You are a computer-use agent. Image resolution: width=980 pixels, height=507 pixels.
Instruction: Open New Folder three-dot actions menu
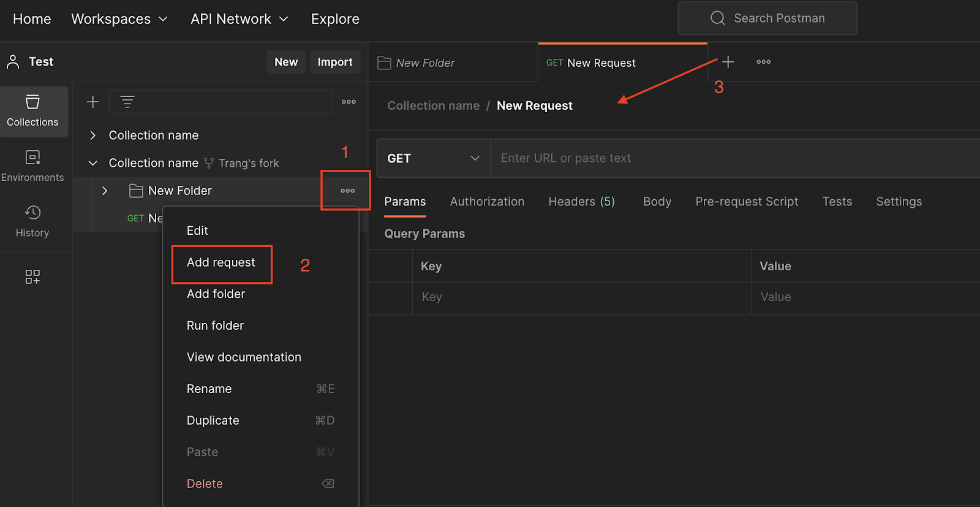(348, 191)
